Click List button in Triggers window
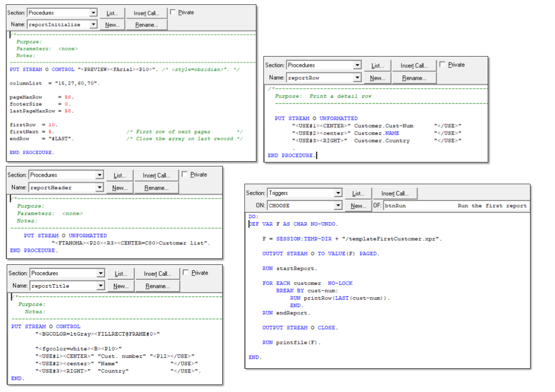The image size is (555, 392). (358, 193)
